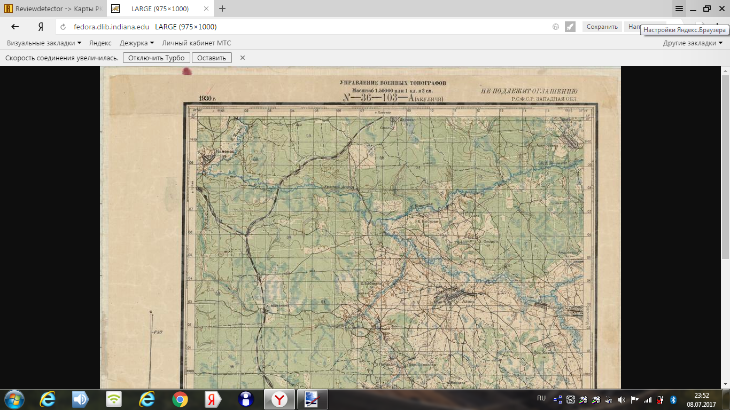The image size is (730, 410).
Task: Click the speaker icon in taskbar
Action: [x=80, y=399]
